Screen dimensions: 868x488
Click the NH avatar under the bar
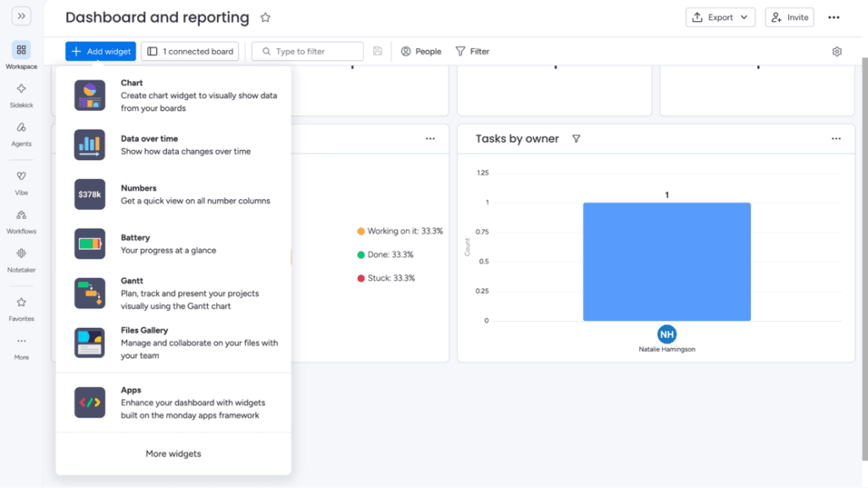[x=666, y=334]
